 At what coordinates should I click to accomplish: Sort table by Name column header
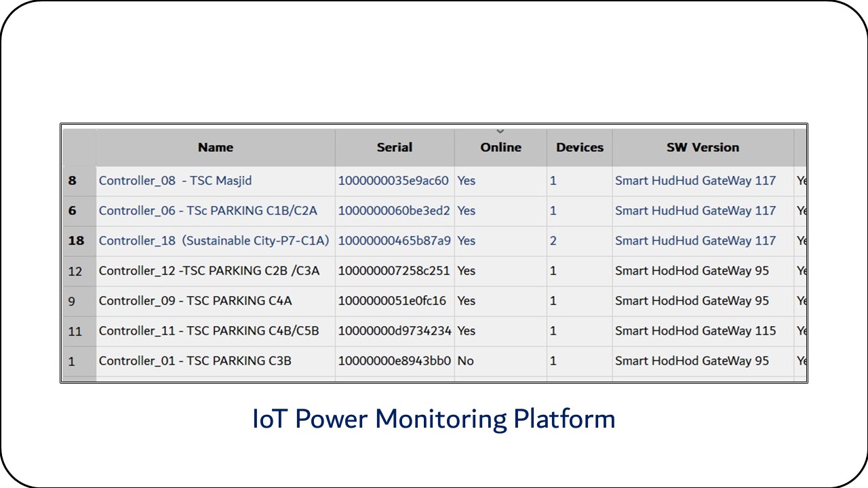tap(216, 148)
